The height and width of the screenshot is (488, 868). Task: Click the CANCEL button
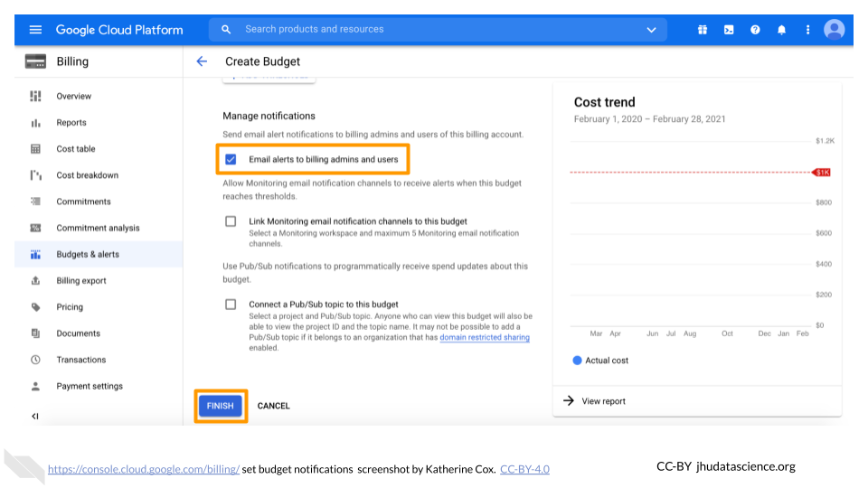click(273, 406)
